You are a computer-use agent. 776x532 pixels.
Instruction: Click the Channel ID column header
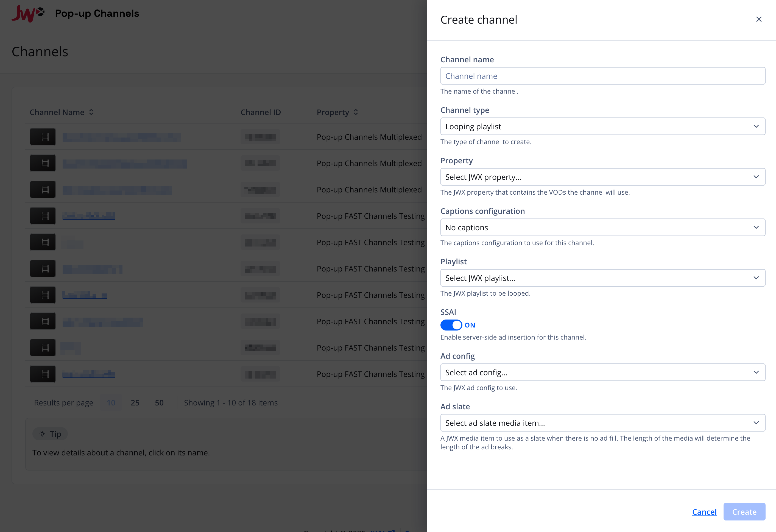260,112
